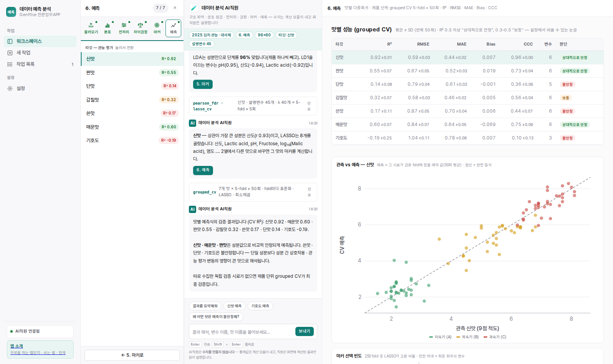Click the 기호도 예측 suggestion chip

(260, 306)
